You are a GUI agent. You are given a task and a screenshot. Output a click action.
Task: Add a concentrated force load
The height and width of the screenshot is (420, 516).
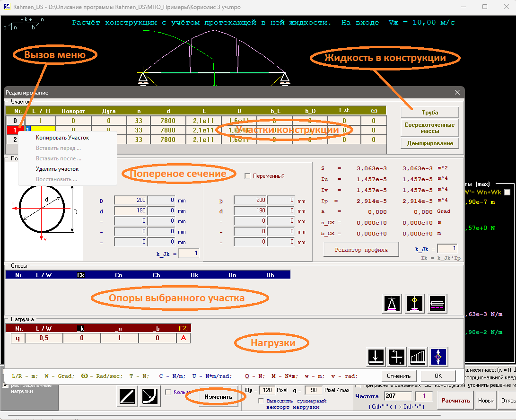pyautogui.click(x=376, y=357)
